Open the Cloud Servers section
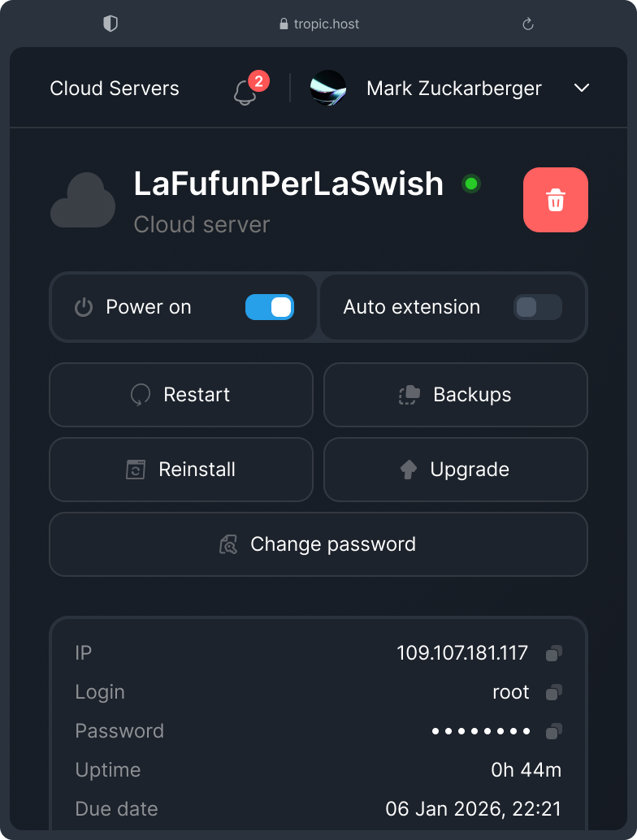Screen dimensions: 637x840 coord(115,88)
